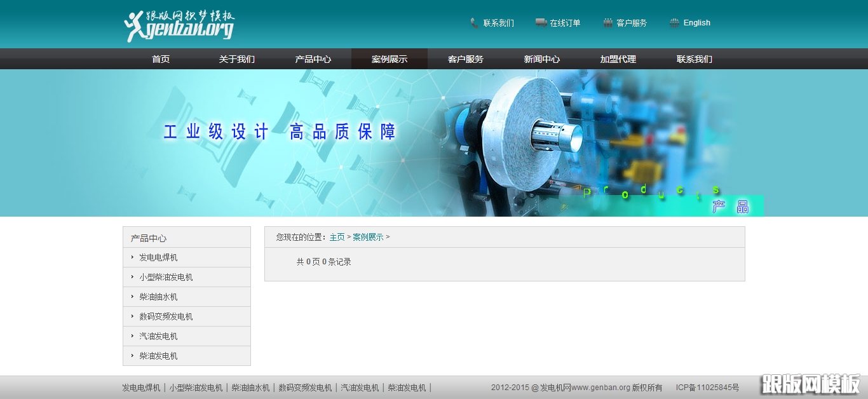Open 加盟代理 in the navigation bar
Screen dimensions: 868x399
tap(618, 59)
